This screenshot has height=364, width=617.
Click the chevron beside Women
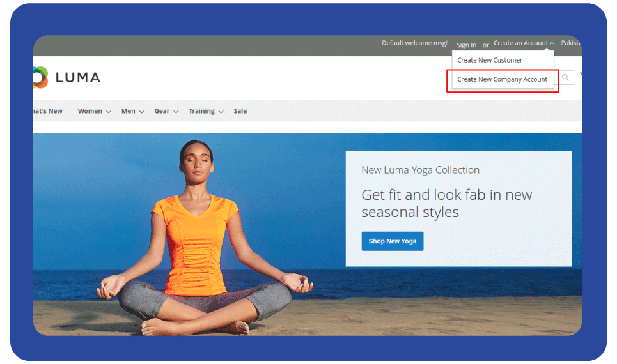(109, 112)
